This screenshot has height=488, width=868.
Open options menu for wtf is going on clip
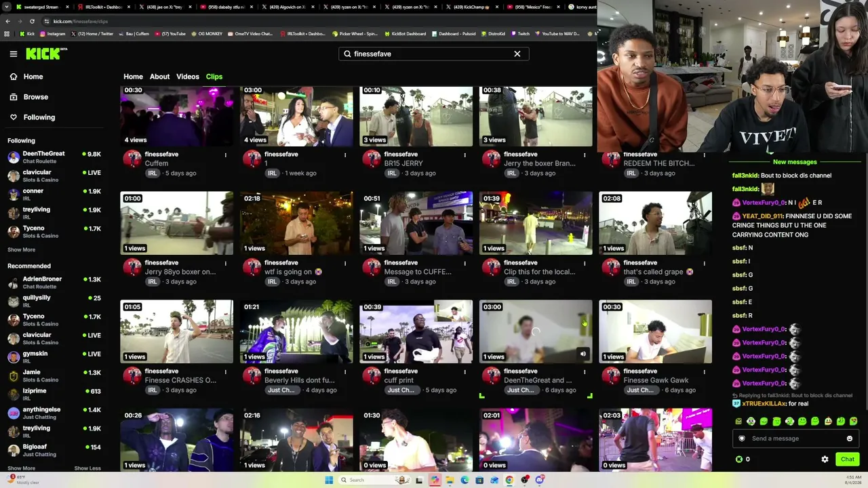coord(344,264)
